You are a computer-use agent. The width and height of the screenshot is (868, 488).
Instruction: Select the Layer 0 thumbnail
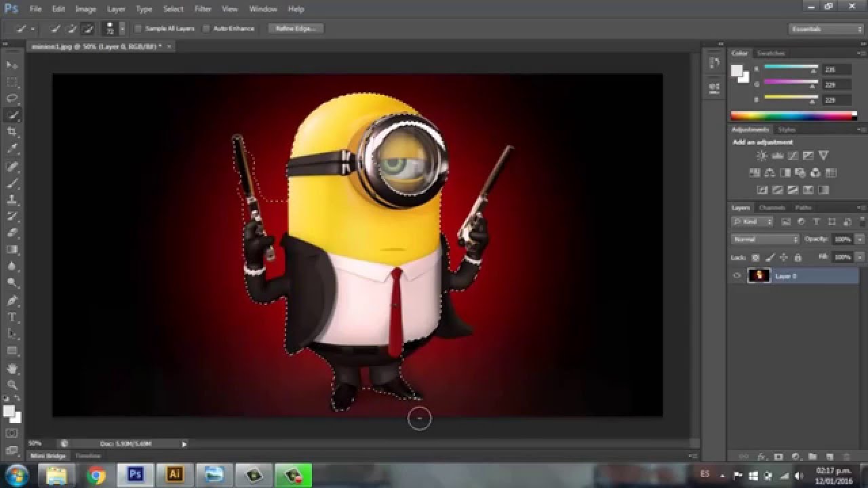click(759, 275)
